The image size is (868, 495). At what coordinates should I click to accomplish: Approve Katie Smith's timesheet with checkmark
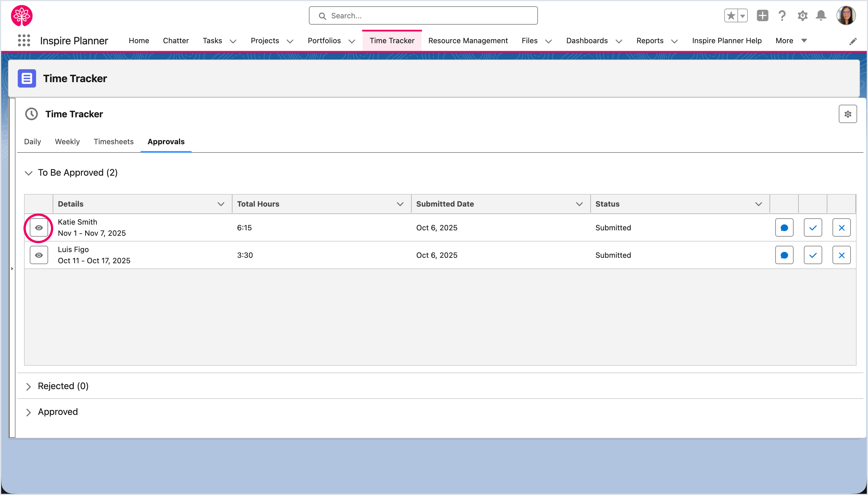(812, 228)
